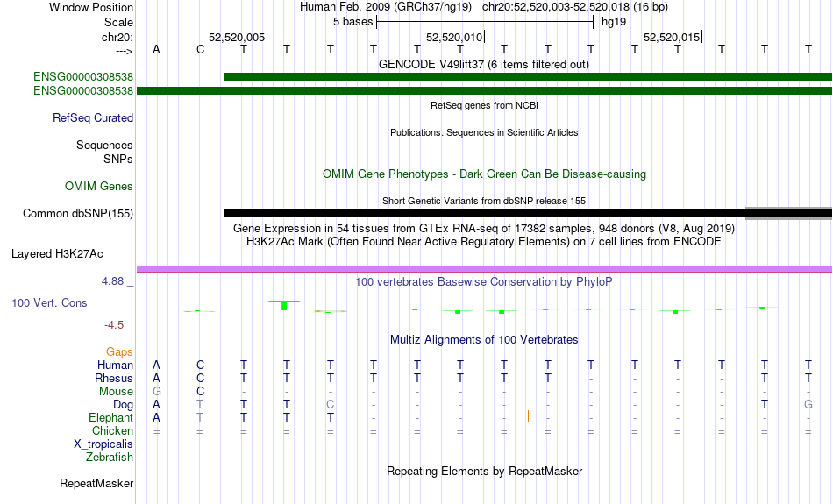833x504 pixels.
Task: Click the hg19 label by the scale bar
Action: pos(614,22)
